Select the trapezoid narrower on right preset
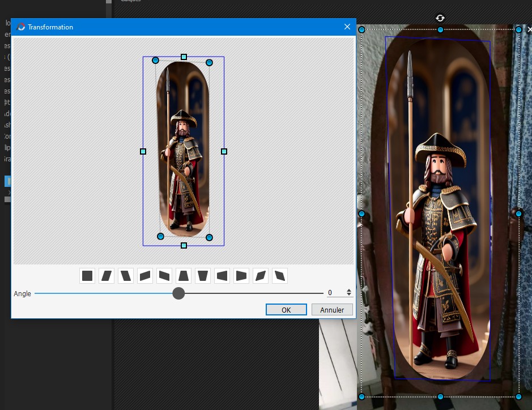532x410 pixels. coord(241,276)
